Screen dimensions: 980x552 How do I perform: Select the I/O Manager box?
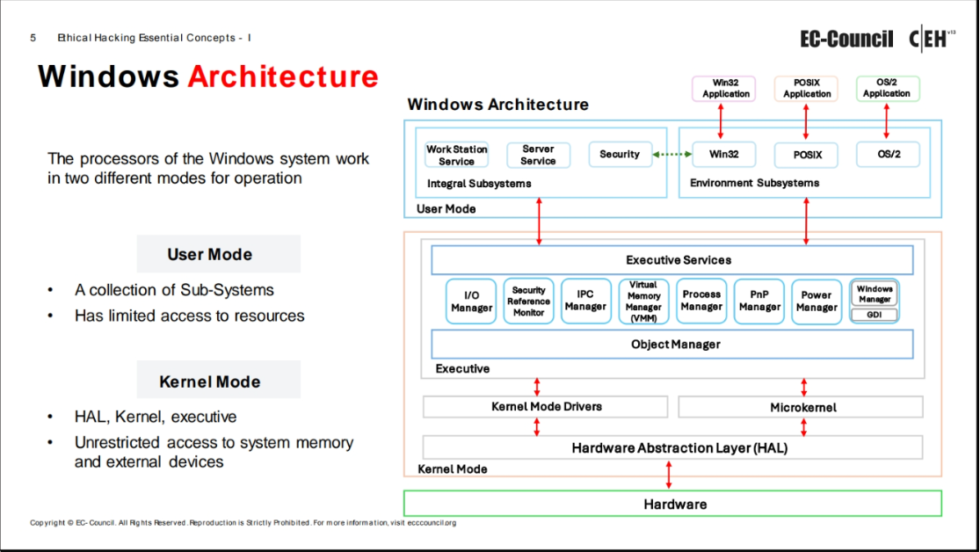pyautogui.click(x=471, y=301)
